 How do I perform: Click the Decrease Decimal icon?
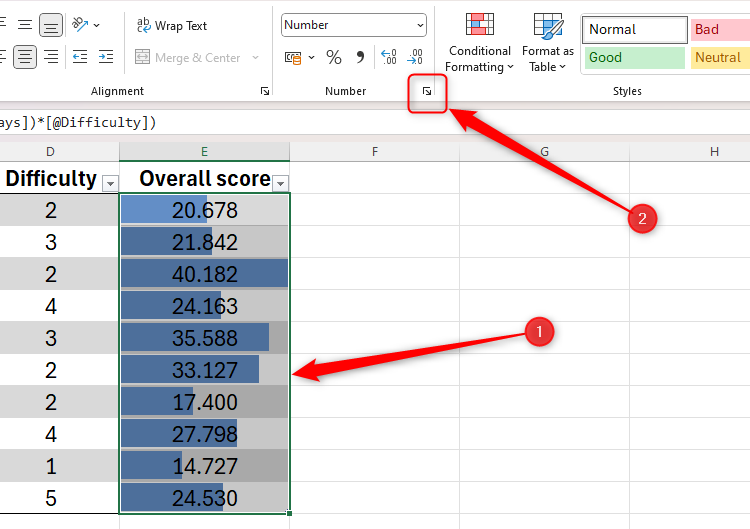click(x=415, y=58)
